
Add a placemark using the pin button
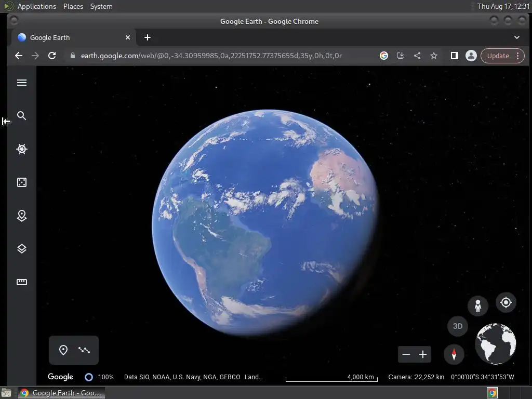coord(63,350)
